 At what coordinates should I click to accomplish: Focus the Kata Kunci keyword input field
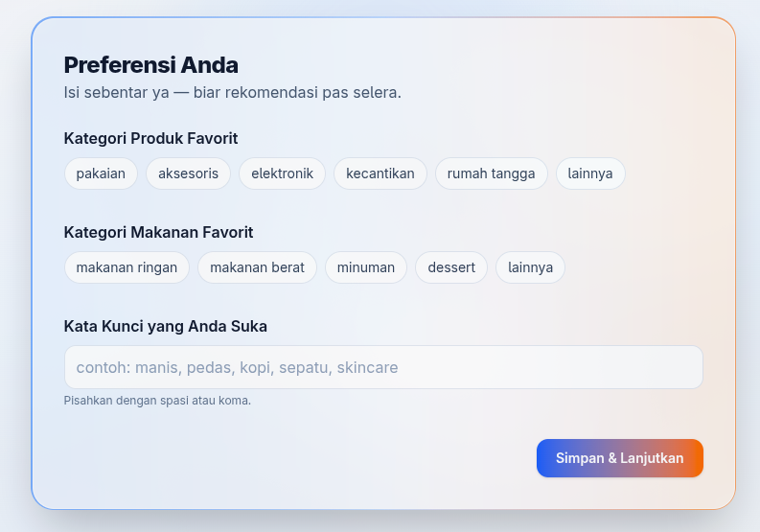pos(383,367)
